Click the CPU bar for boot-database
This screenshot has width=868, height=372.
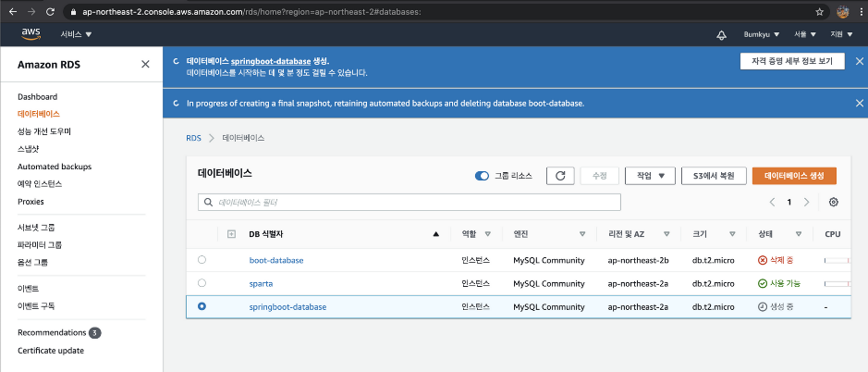pos(837,260)
